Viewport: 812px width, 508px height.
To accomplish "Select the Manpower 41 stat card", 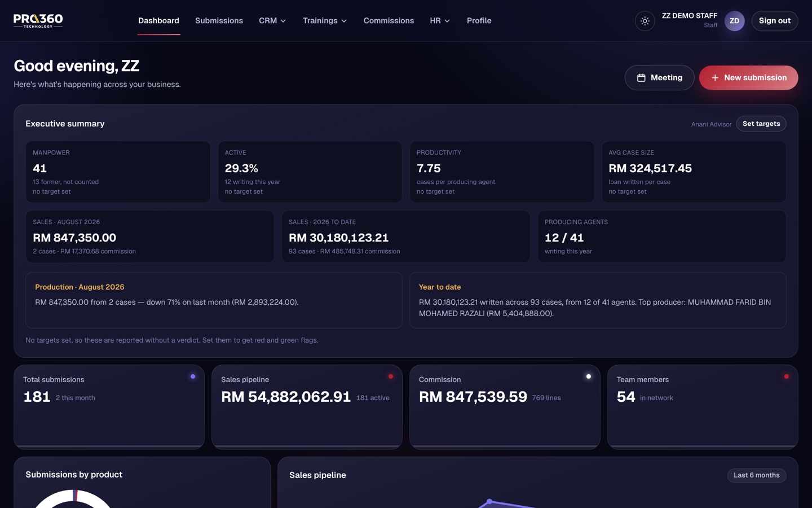I will tap(118, 172).
